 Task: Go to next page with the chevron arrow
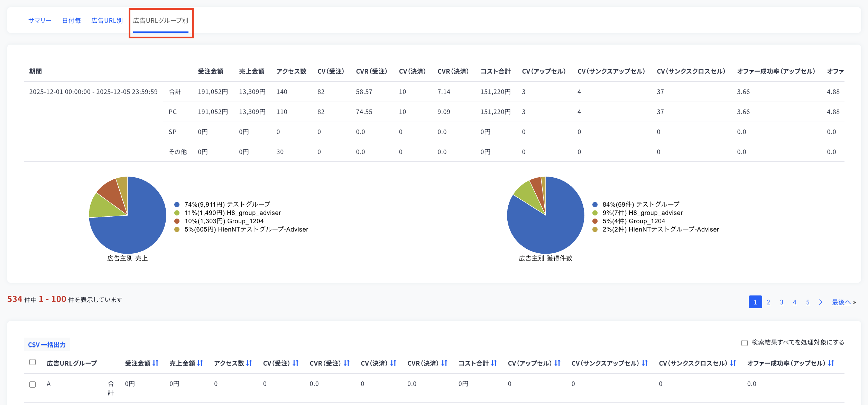[x=821, y=302]
